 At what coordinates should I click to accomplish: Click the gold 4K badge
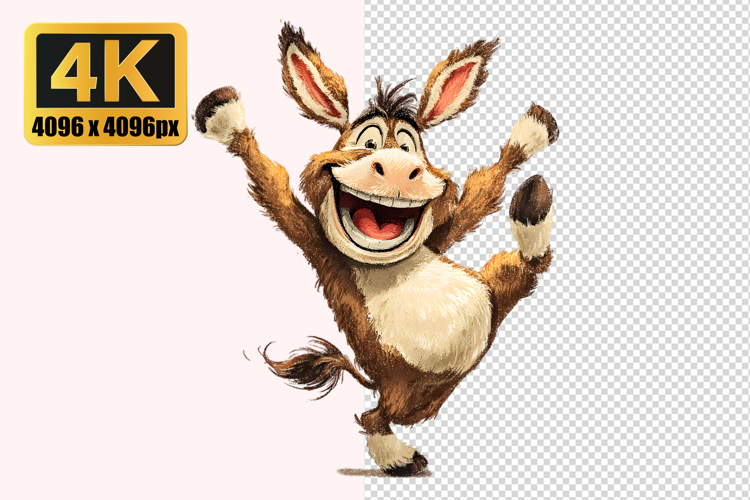point(105,84)
